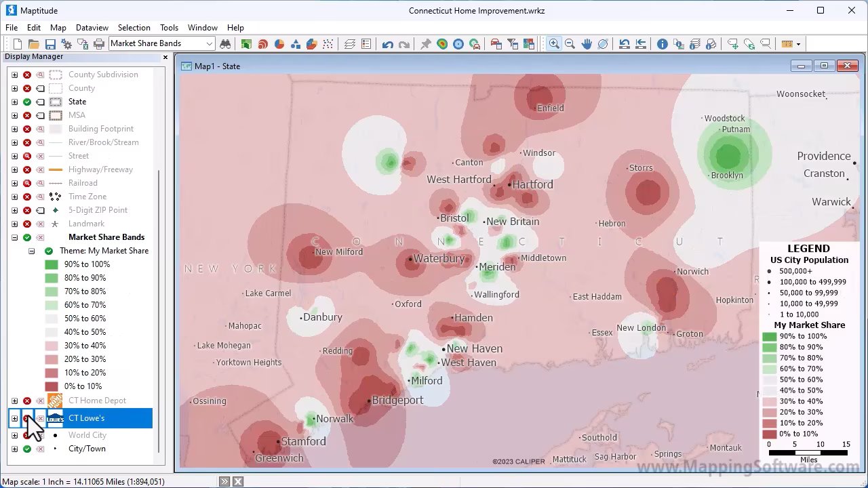The image size is (868, 488).
Task: Click the 90% to 100% green swatch
Action: click(52, 264)
